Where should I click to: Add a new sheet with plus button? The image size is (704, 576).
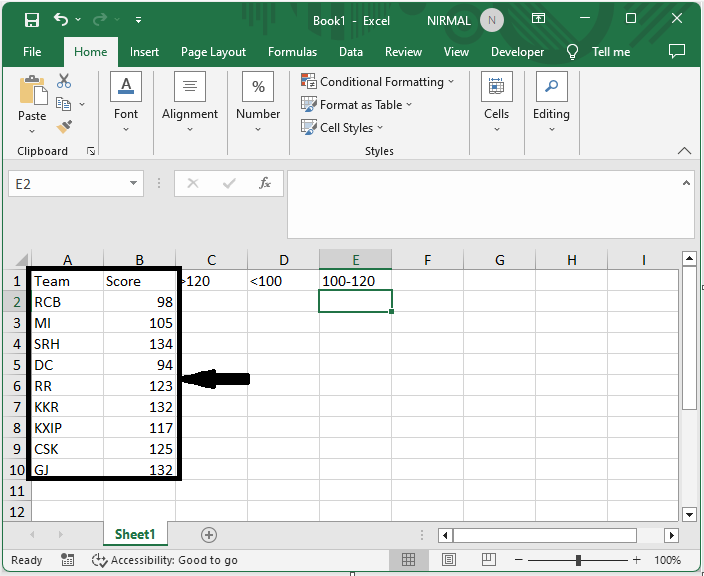tap(209, 535)
